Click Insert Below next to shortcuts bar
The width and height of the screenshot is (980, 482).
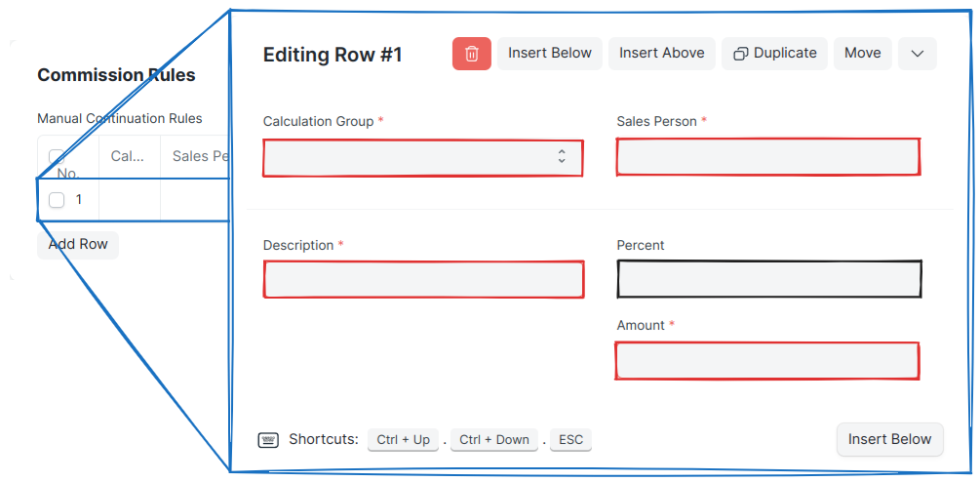[x=889, y=440]
